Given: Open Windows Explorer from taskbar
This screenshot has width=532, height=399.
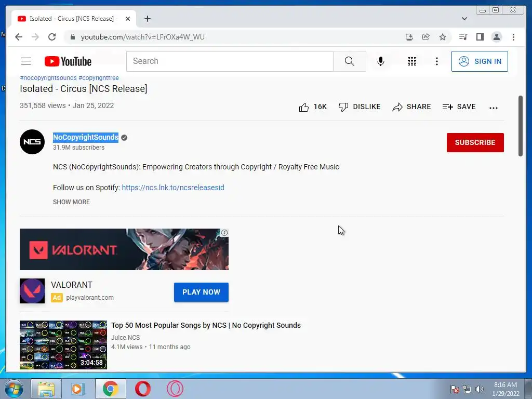Looking at the screenshot, I should (x=46, y=389).
